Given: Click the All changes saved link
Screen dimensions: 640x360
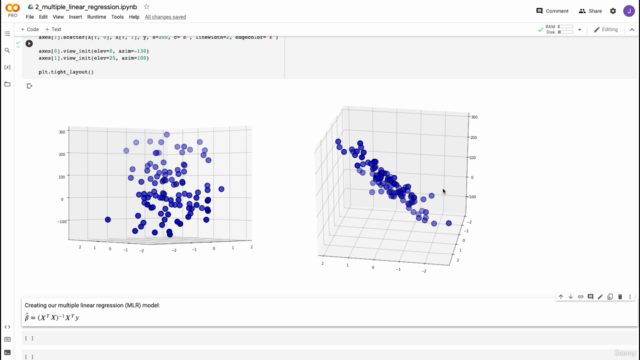Looking at the screenshot, I should (x=165, y=17).
